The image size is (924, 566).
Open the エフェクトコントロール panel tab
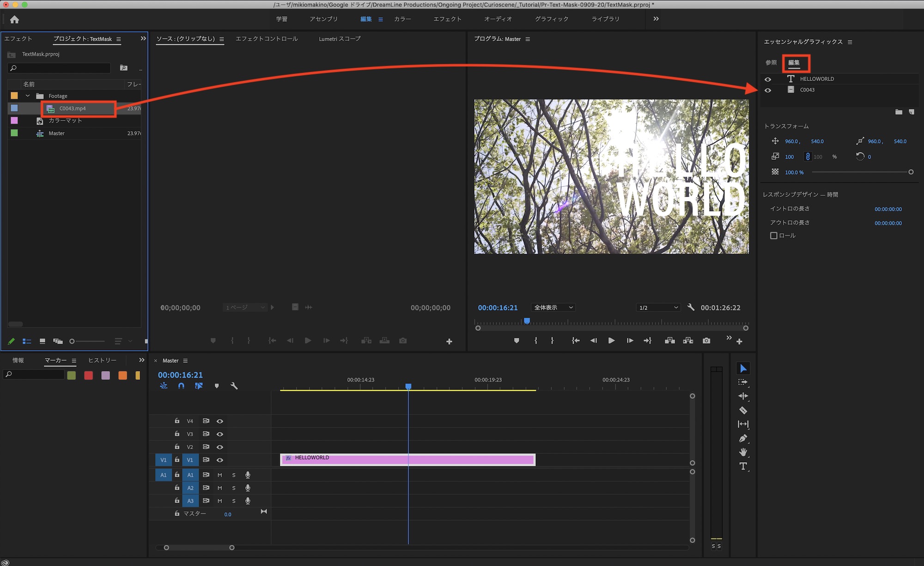267,39
